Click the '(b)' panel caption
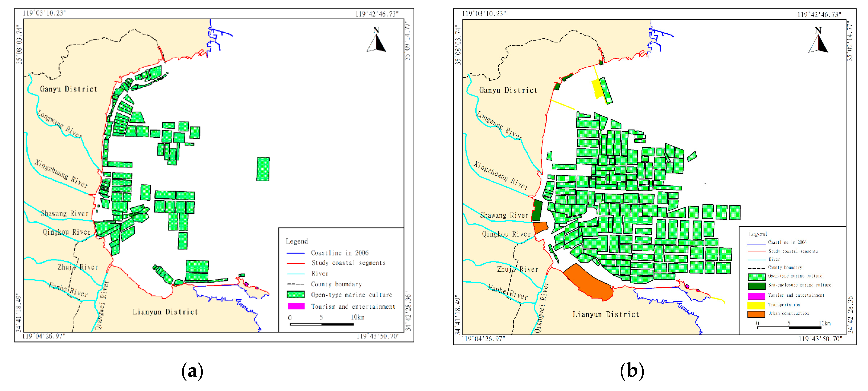The height and width of the screenshot is (391, 868). pyautogui.click(x=632, y=371)
